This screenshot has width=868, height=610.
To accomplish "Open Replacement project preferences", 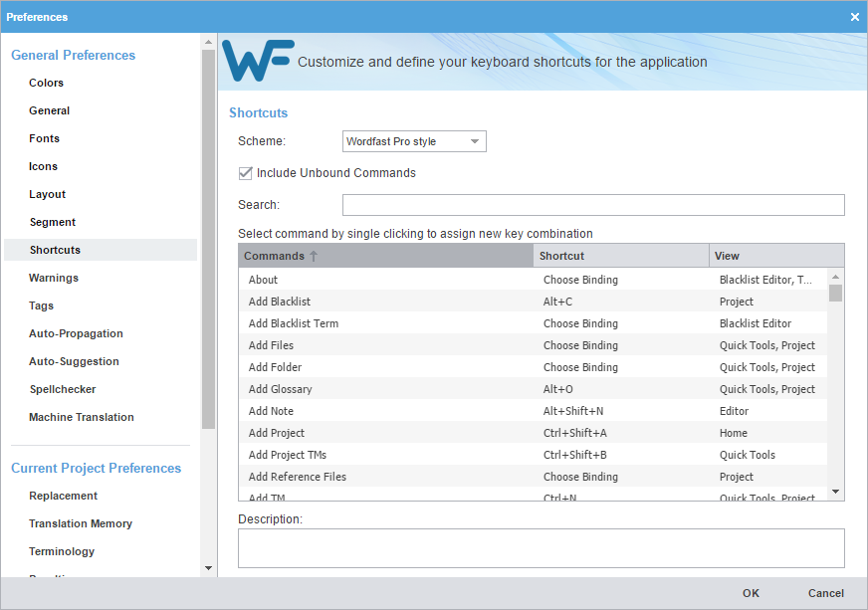I will [63, 496].
